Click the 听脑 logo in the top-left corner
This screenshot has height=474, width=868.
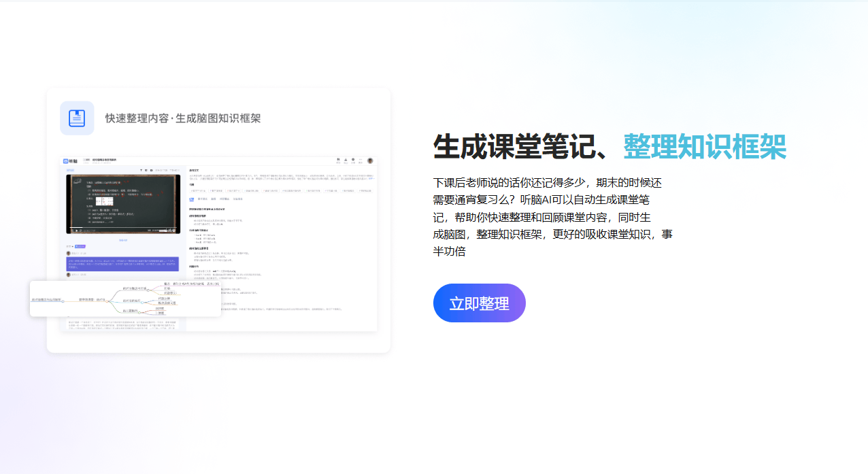[65, 161]
